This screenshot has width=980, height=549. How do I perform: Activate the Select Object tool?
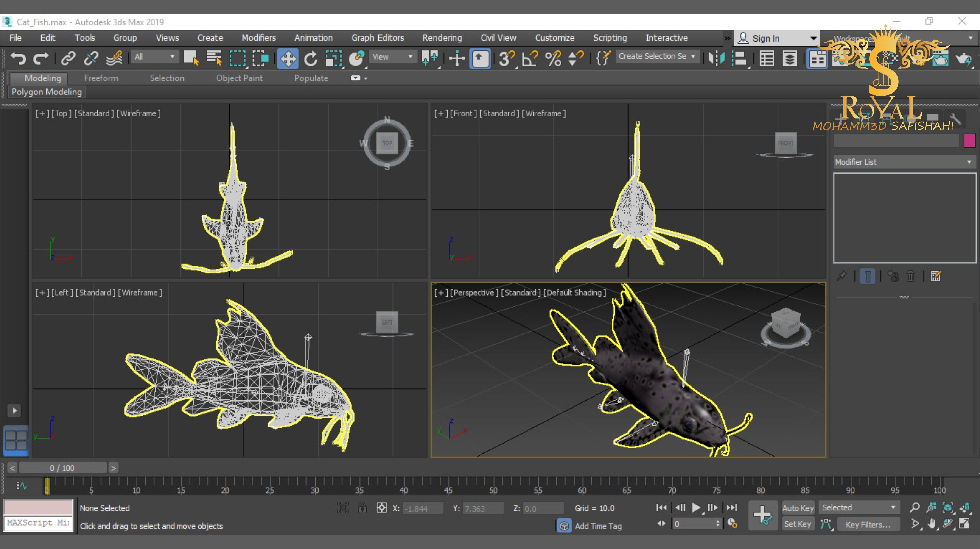[x=191, y=58]
